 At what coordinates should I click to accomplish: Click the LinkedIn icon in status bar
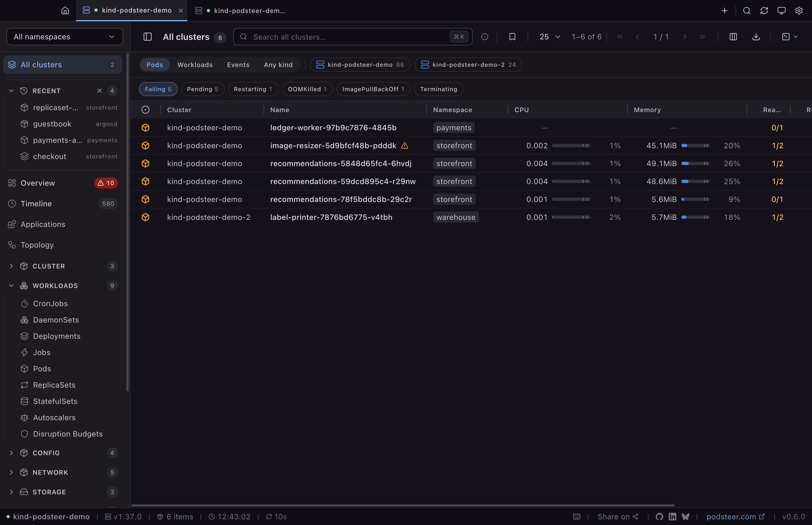[672, 517]
